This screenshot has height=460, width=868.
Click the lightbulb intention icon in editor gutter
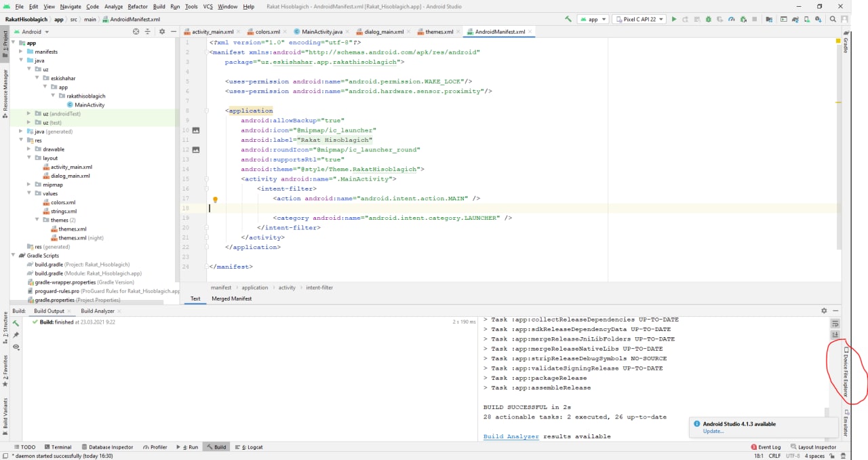[x=215, y=199]
